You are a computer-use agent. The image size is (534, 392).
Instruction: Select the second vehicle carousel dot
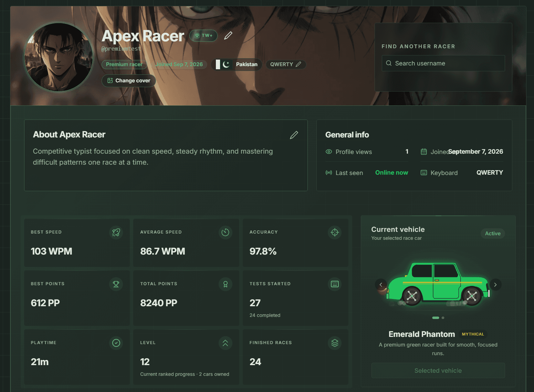[x=443, y=318]
